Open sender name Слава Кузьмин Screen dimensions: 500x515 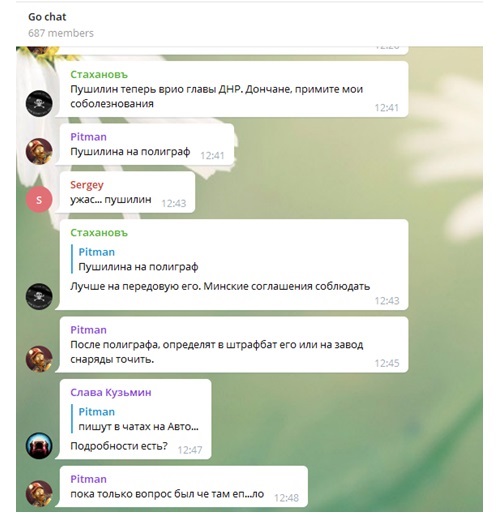point(111,392)
